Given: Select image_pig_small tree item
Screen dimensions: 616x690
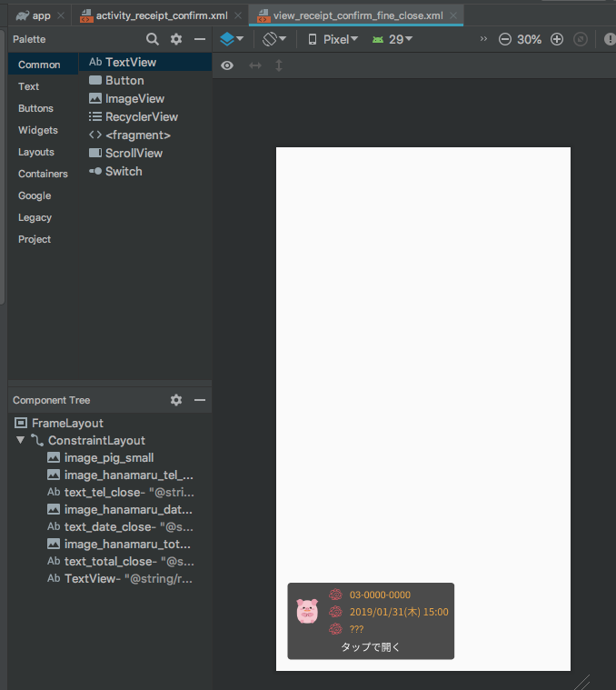Looking at the screenshot, I should [x=101, y=457].
